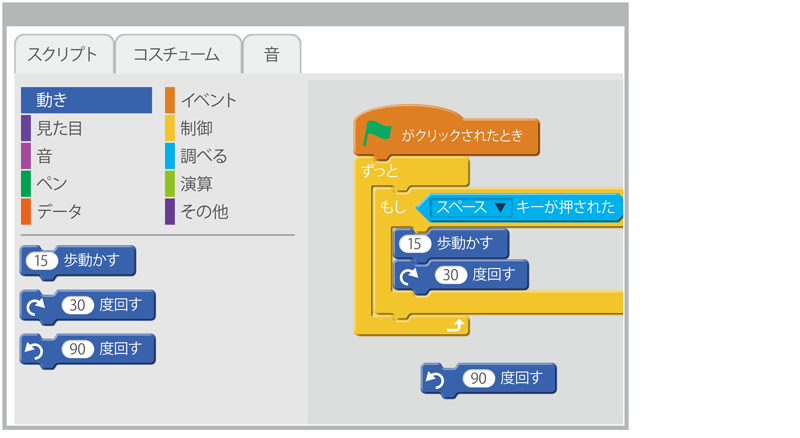
Task: Click the 15 歩動かす block in script
Action: pos(451,245)
